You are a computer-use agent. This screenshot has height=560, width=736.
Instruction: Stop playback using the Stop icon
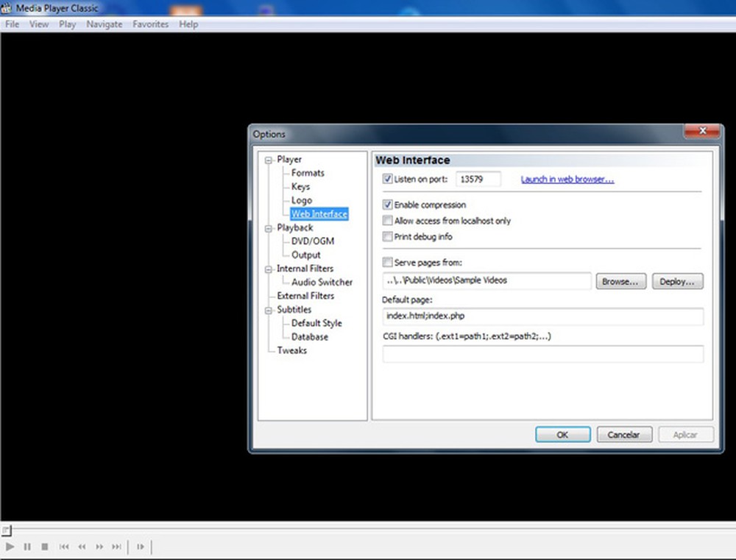coord(45,547)
